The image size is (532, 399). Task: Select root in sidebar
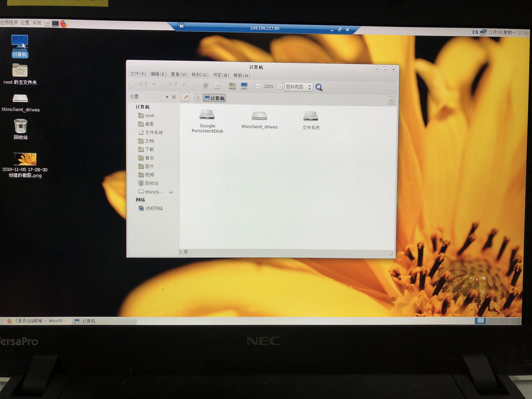[x=146, y=116]
